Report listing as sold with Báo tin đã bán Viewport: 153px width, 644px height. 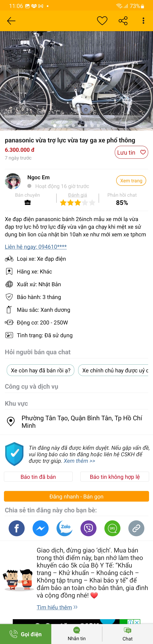pos(38,477)
